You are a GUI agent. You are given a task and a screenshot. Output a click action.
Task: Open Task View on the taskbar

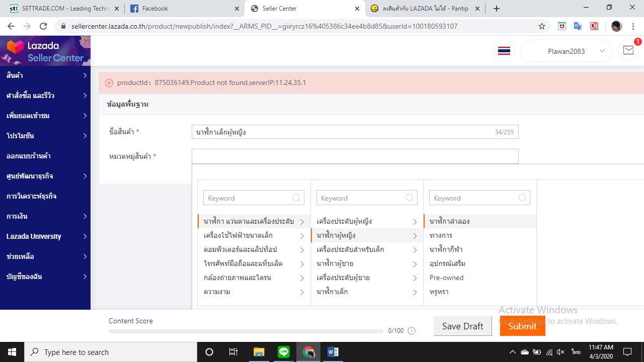[233, 352]
